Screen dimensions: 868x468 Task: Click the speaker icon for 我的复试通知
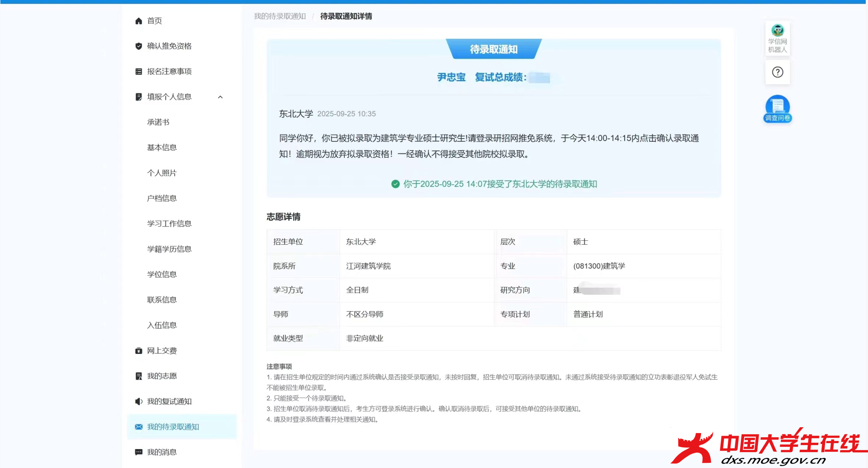tap(139, 402)
